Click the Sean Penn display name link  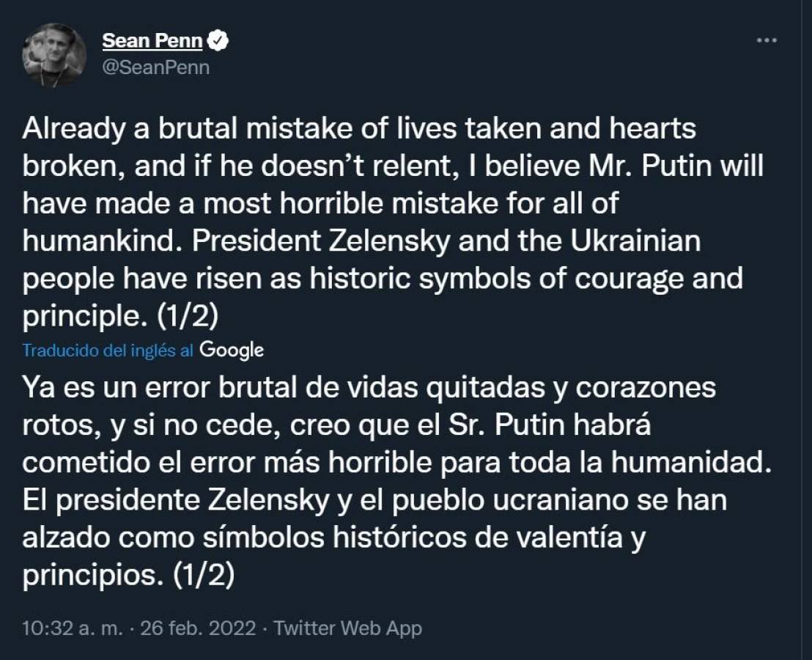(152, 40)
